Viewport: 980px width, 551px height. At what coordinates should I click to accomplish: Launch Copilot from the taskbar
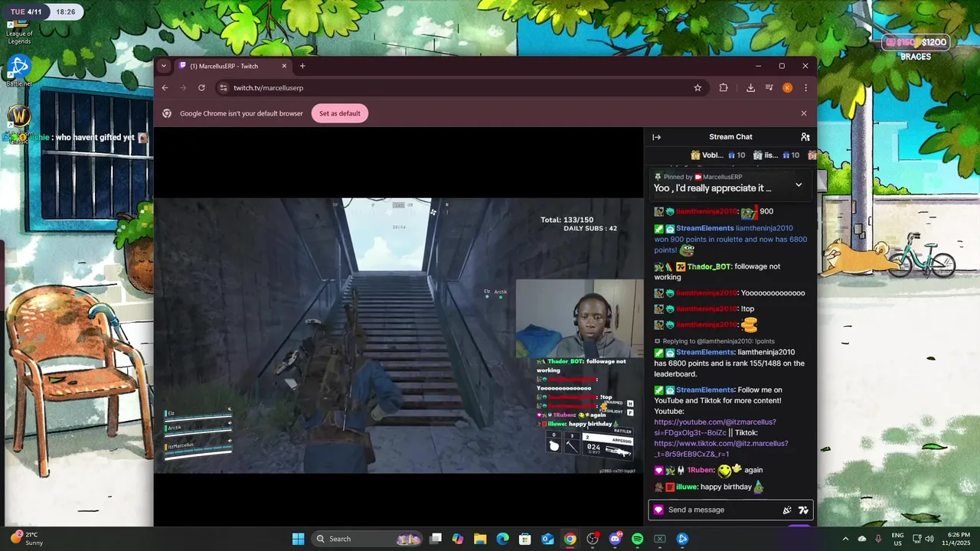(x=458, y=539)
